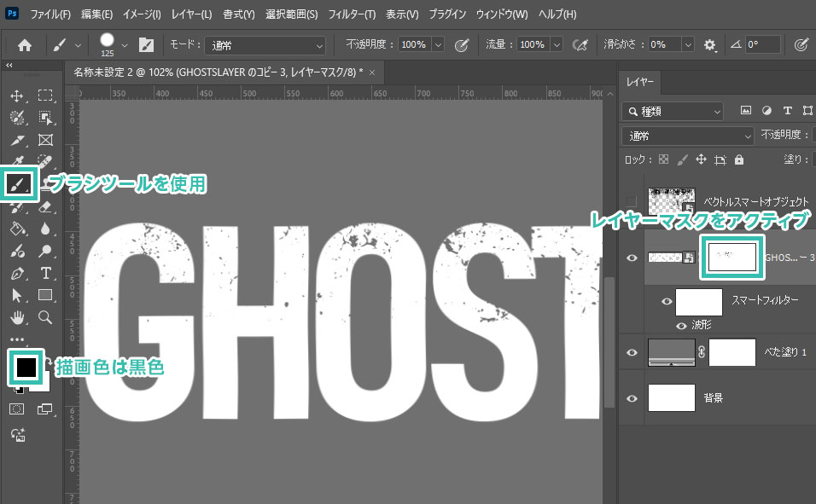Screen dimensions: 816x504
Task: Select the History Brush tool
Action: (x=17, y=207)
